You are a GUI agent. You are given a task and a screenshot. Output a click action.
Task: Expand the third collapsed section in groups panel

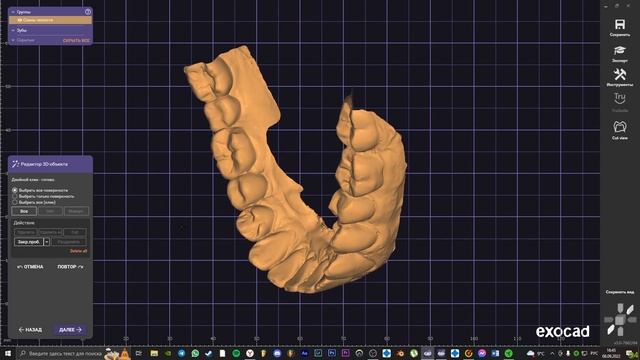[13, 40]
